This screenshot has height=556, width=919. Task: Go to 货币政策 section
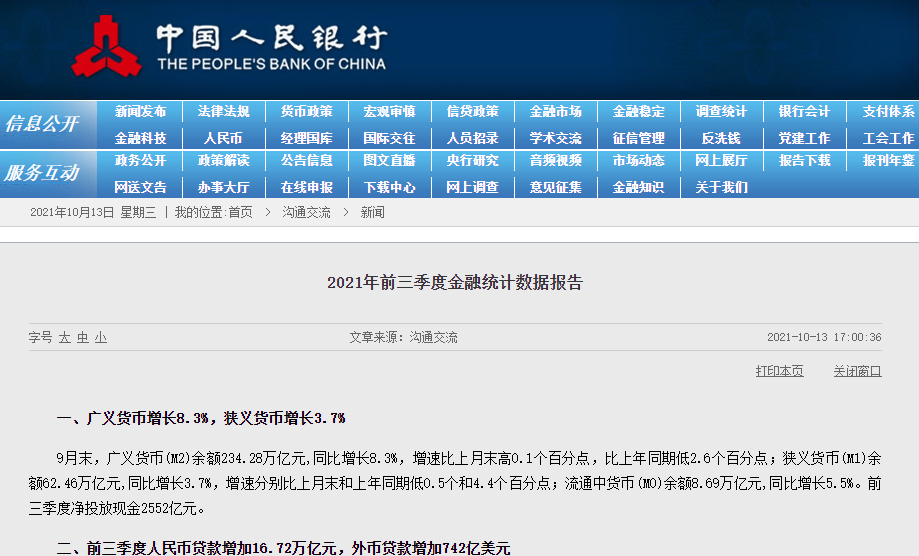(x=307, y=111)
